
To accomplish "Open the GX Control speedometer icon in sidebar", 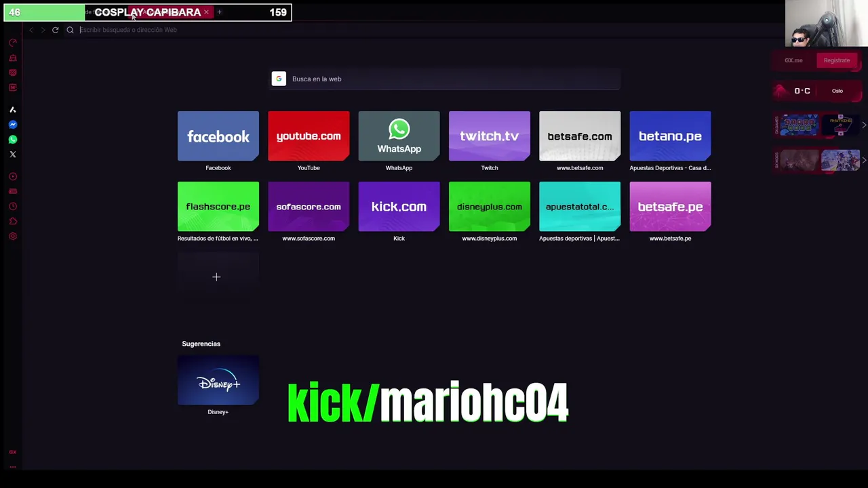I will pyautogui.click(x=12, y=43).
